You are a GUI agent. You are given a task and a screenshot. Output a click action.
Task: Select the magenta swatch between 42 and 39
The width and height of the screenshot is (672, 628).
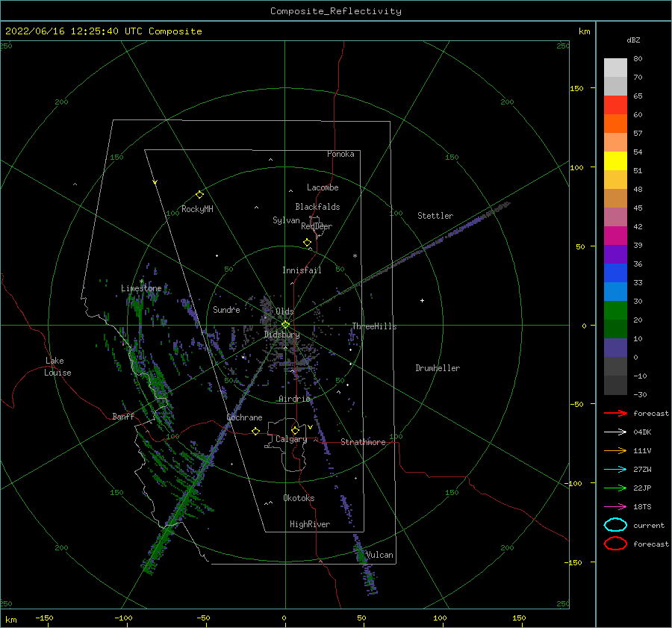tap(615, 235)
